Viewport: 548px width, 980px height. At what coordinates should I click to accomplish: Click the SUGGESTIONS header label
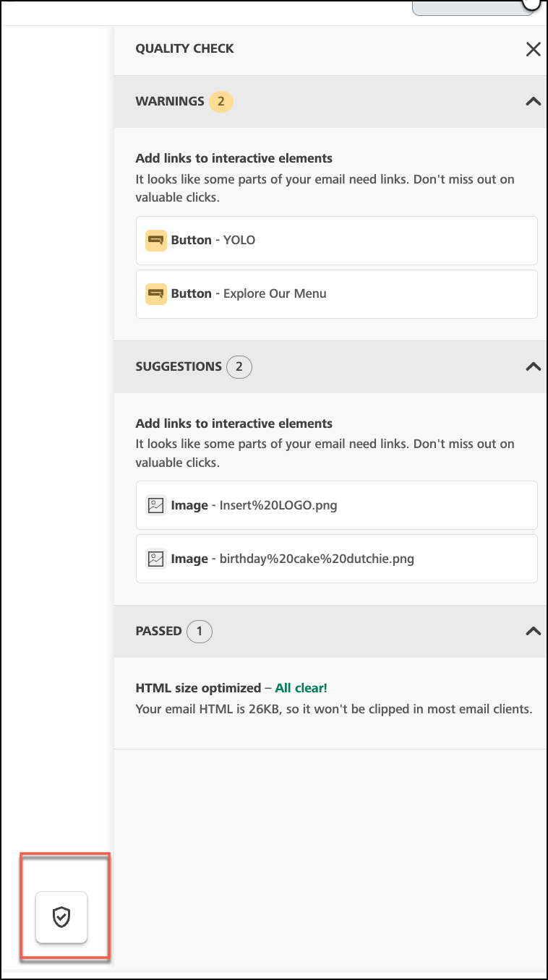tap(179, 366)
